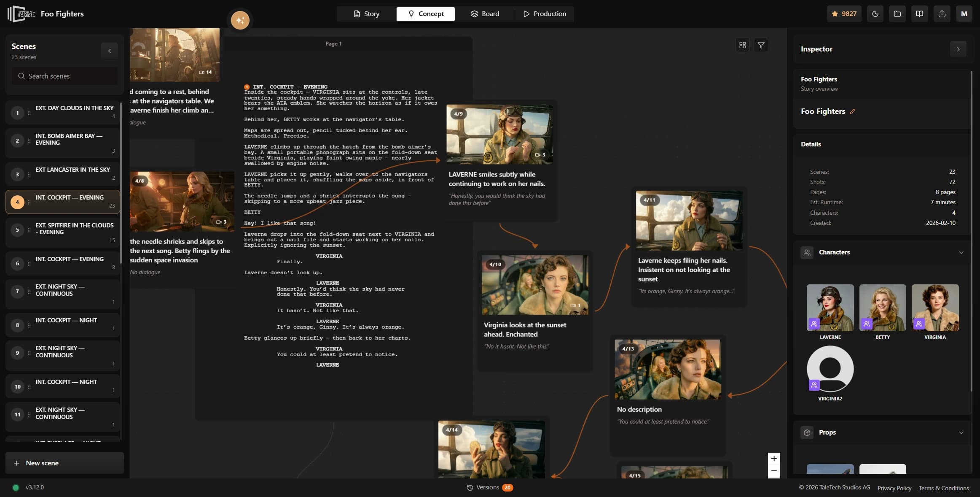The width and height of the screenshot is (980, 497).
Task: Click the Storyboards logo
Action: pos(19,14)
